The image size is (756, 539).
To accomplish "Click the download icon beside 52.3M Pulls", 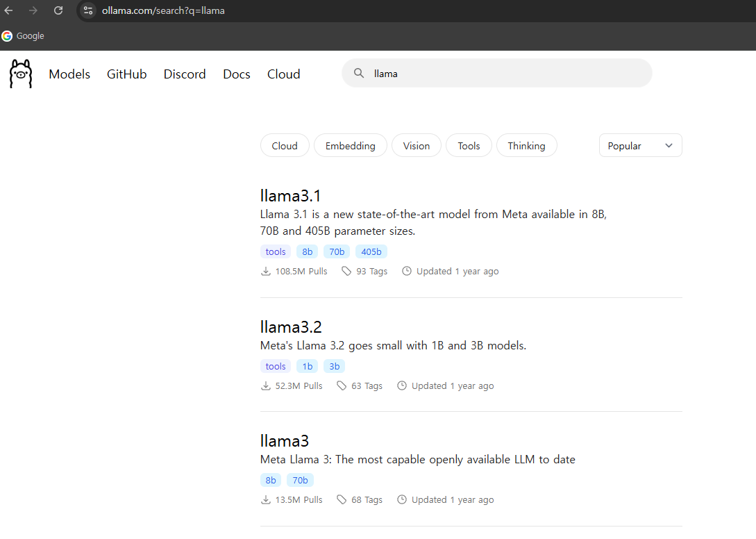I will (266, 385).
